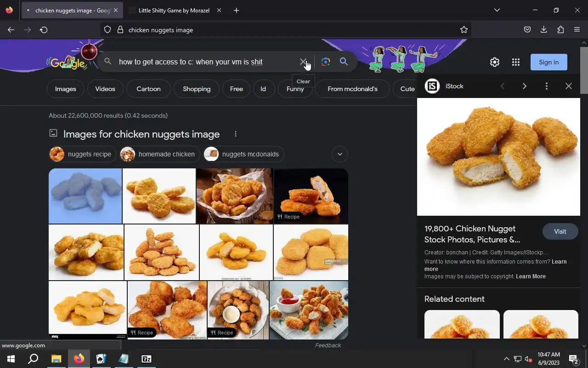Clear the Google search box
Image resolution: width=588 pixels, height=368 pixels.
tap(303, 62)
